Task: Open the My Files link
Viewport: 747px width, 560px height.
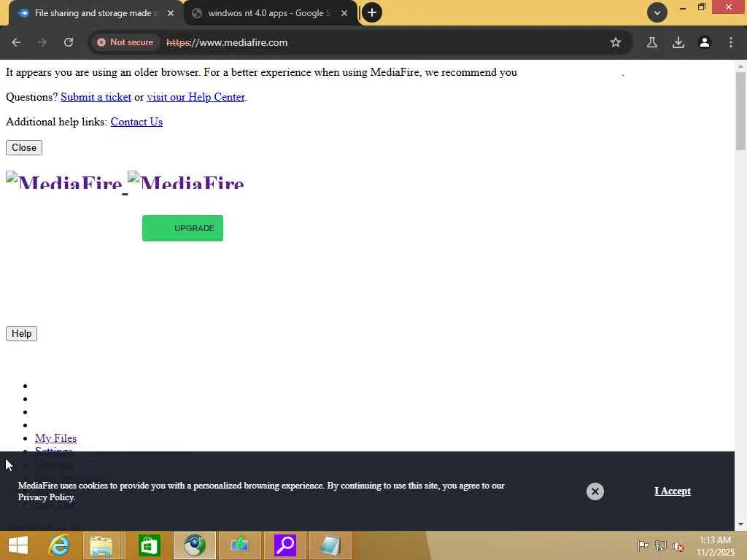Action: click(55, 438)
